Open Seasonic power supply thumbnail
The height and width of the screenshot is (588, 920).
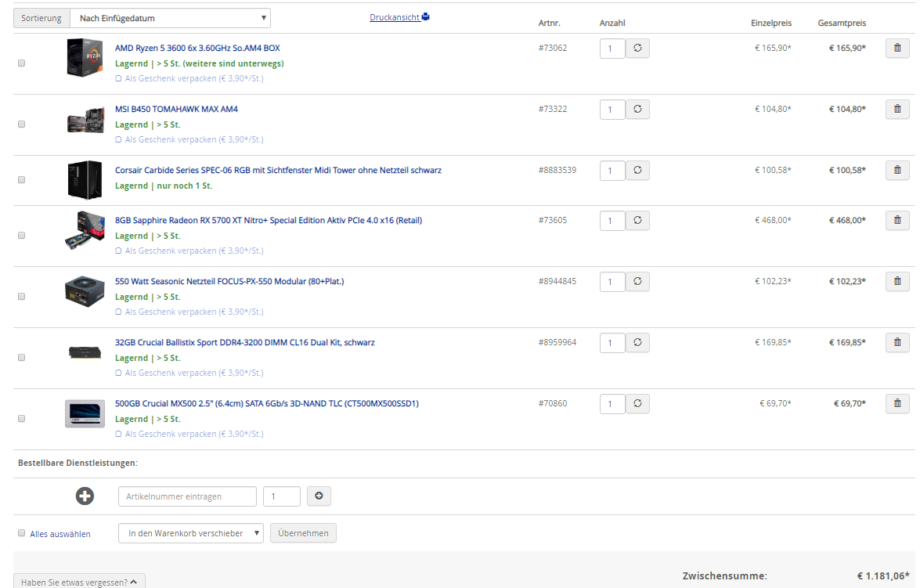point(85,292)
